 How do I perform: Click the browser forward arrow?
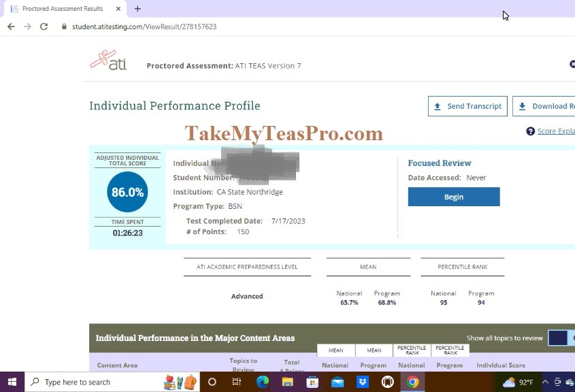click(x=27, y=27)
